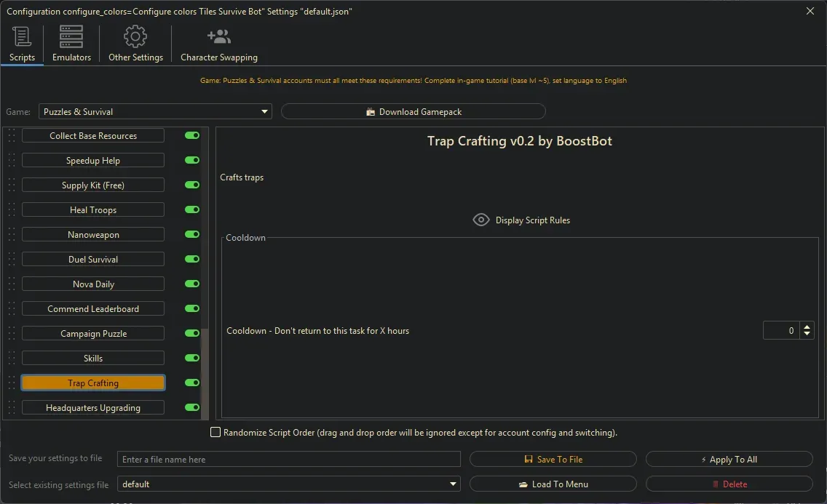
Task: Open the Game selection dropdown
Action: (264, 111)
